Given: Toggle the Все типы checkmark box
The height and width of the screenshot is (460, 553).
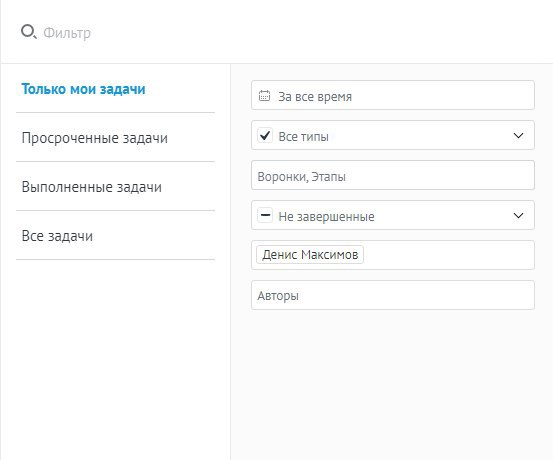Looking at the screenshot, I should 265,135.
